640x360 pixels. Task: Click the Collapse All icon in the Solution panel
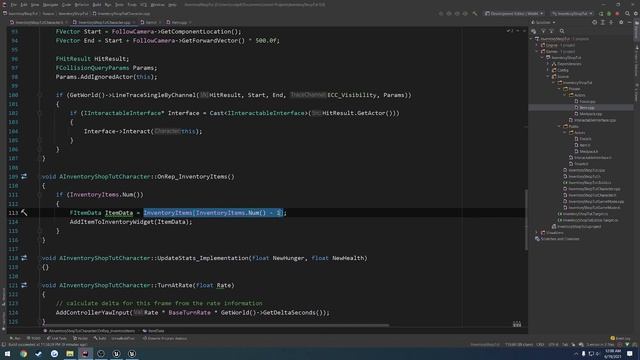click(x=611, y=22)
